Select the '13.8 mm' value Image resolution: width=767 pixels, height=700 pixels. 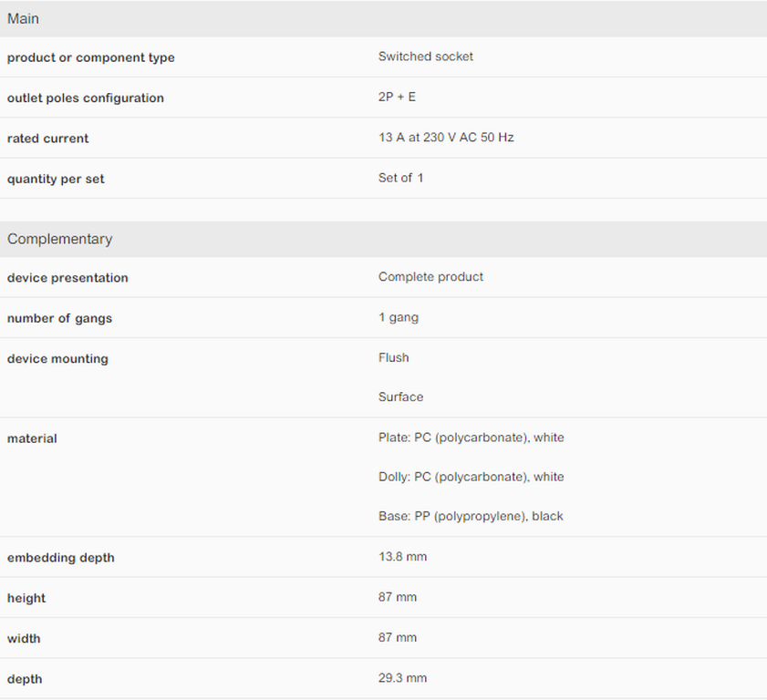(402, 556)
